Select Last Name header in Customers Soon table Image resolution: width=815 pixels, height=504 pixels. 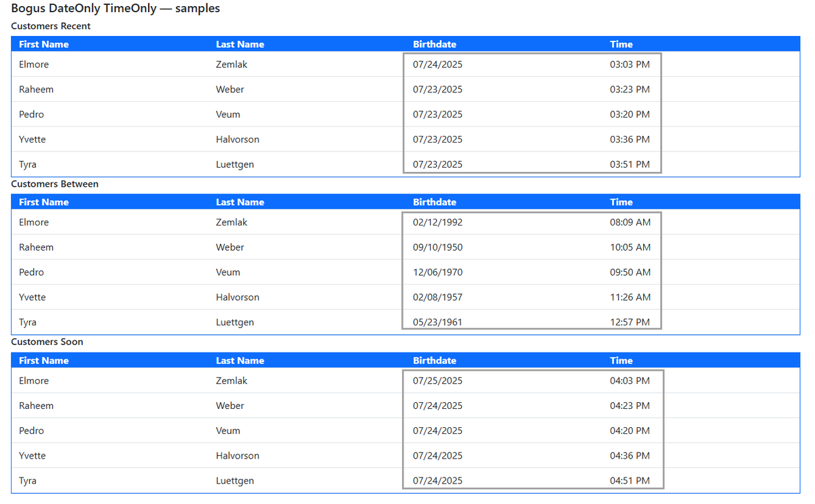[240, 361]
